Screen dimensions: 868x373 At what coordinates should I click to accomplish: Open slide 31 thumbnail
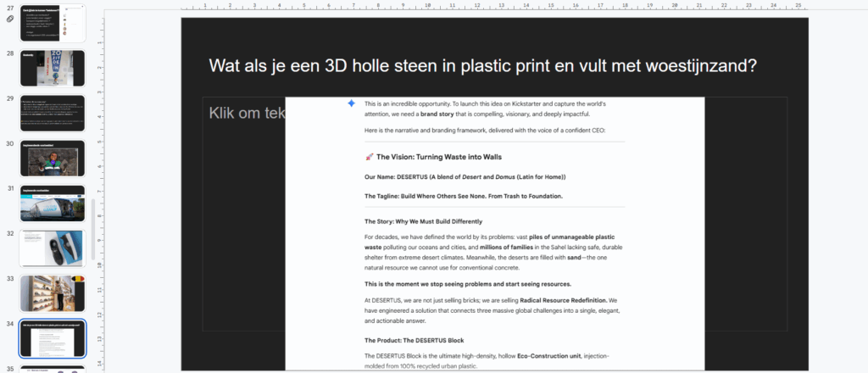click(x=53, y=203)
